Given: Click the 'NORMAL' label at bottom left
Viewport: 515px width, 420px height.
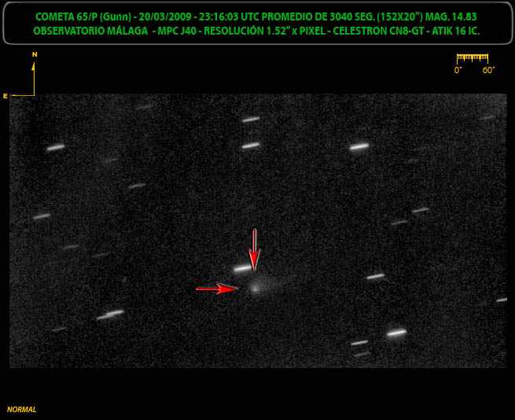Looking at the screenshot, I should tap(22, 410).
